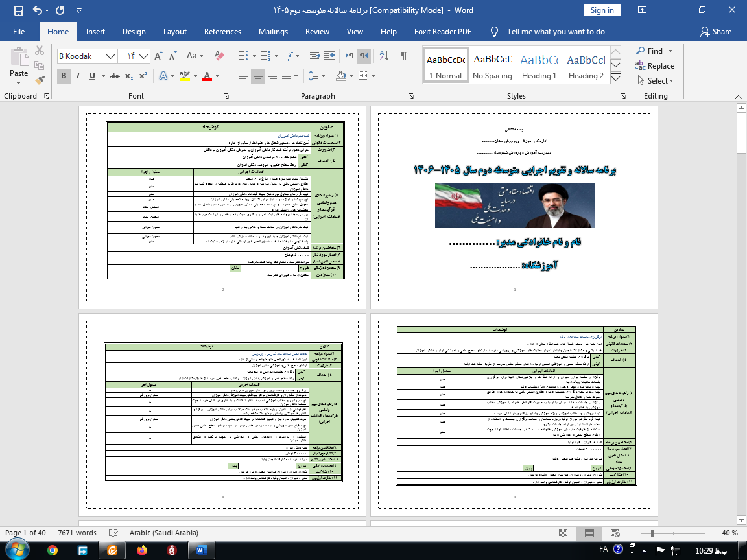
Task: Set right-to-left text direction
Action: pos(364,56)
